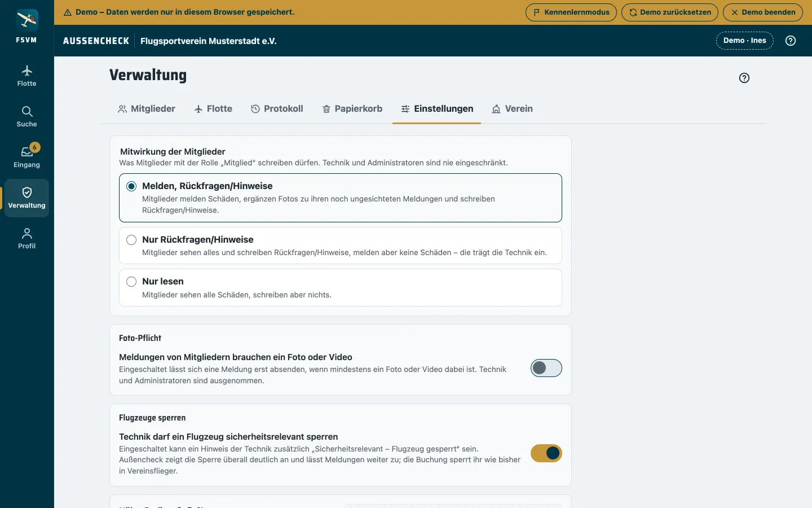Click 'Meldungen von Mitgliedern brauchen ein Foto oder Video'

236,357
